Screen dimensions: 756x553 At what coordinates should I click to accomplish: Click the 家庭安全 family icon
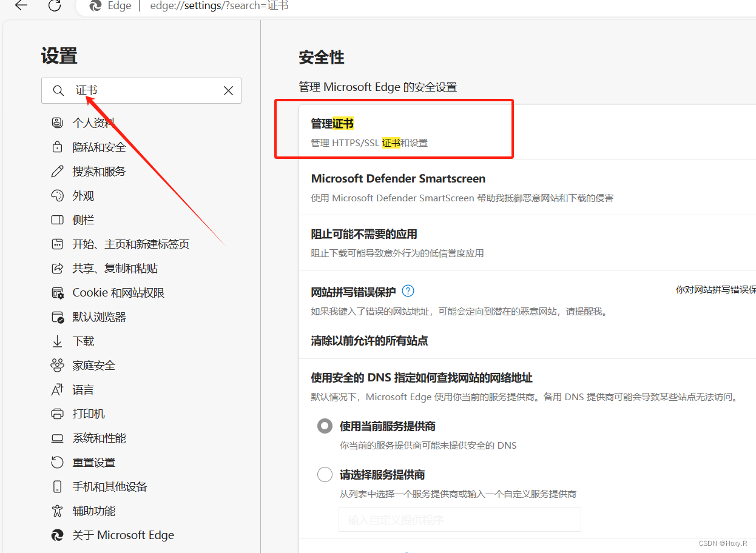pyautogui.click(x=58, y=365)
